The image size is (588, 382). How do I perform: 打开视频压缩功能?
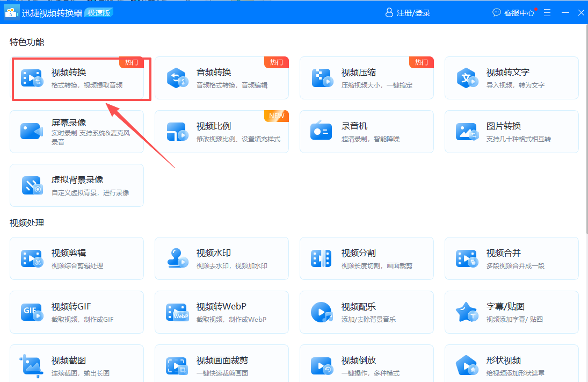pyautogui.click(x=366, y=78)
